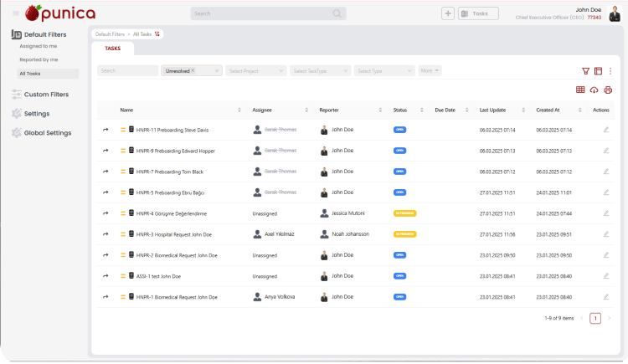The width and height of the screenshot is (628, 364).
Task: Open John Doe profile avatar
Action: (615, 14)
